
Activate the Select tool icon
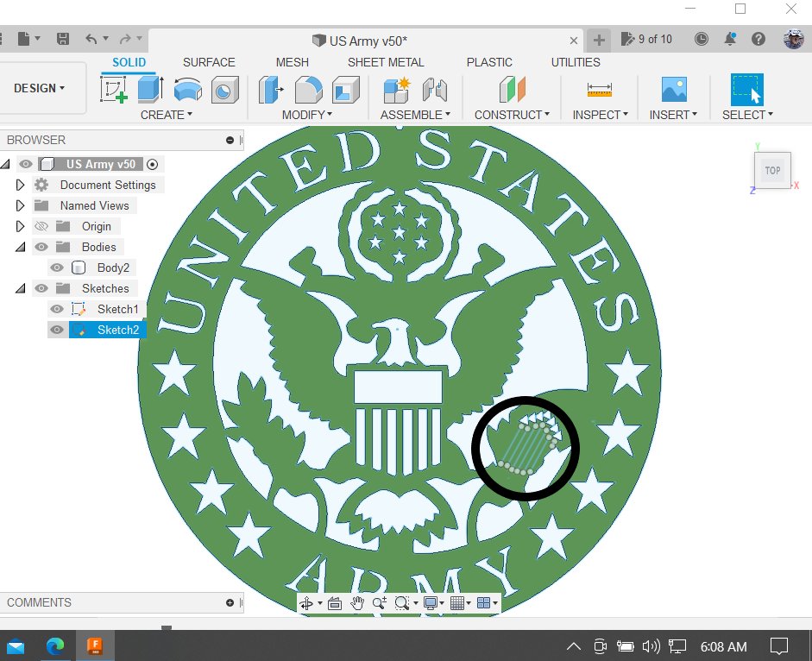(746, 89)
